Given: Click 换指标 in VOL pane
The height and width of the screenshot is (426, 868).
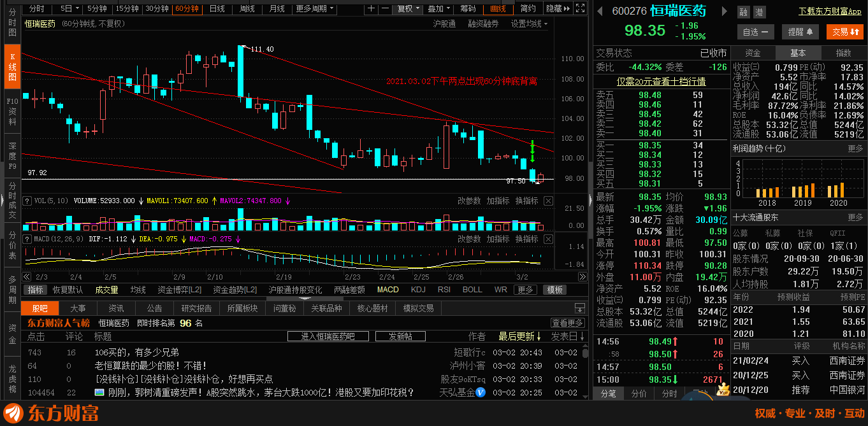Looking at the screenshot, I should [526, 201].
